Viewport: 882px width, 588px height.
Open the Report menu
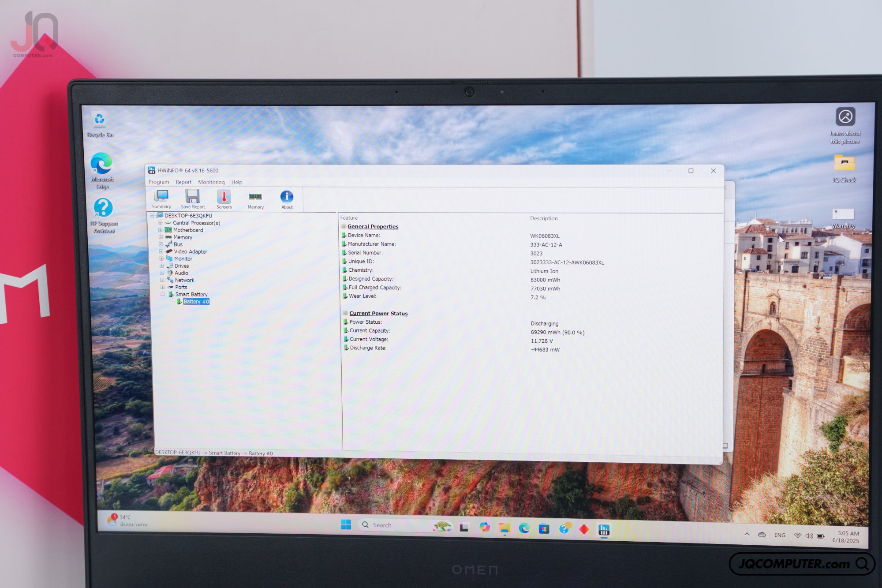pyautogui.click(x=183, y=182)
